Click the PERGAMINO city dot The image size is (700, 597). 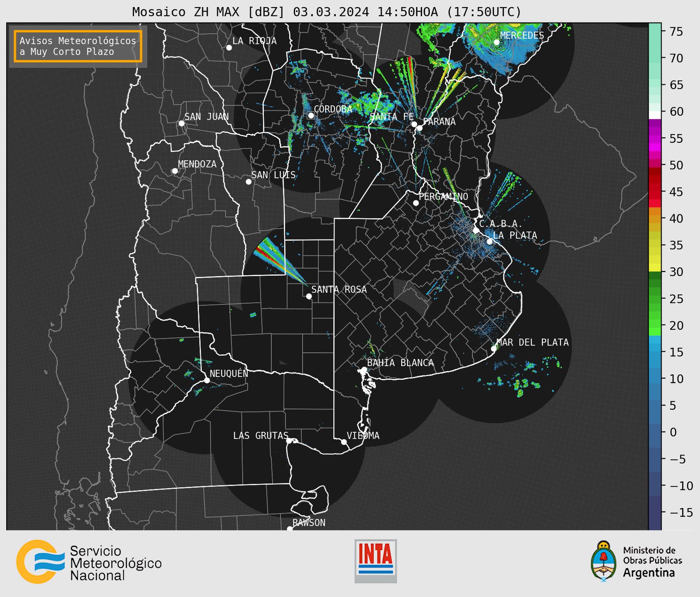(x=416, y=203)
